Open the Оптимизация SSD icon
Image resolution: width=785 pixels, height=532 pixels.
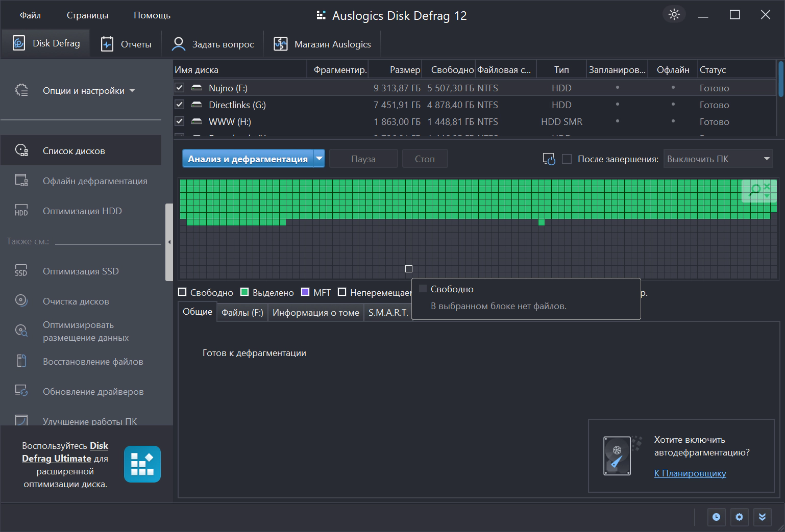pyautogui.click(x=21, y=271)
